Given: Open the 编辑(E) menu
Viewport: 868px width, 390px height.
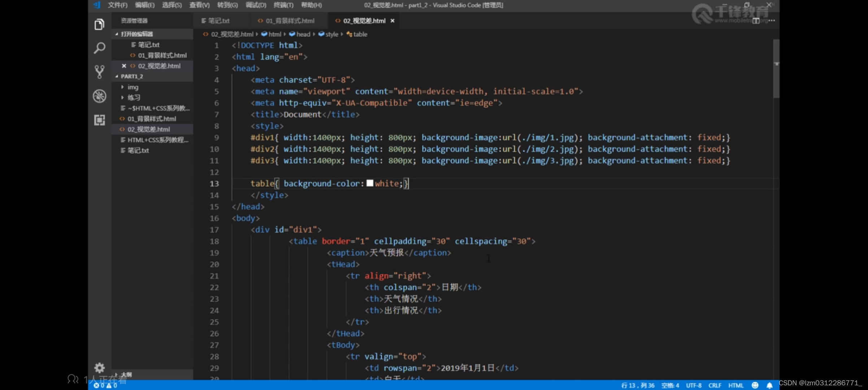Looking at the screenshot, I should click(145, 5).
